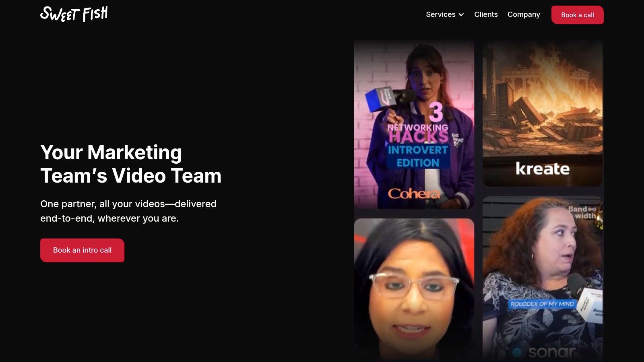Click Book an intro call button
This screenshot has width=644, height=362.
(82, 250)
